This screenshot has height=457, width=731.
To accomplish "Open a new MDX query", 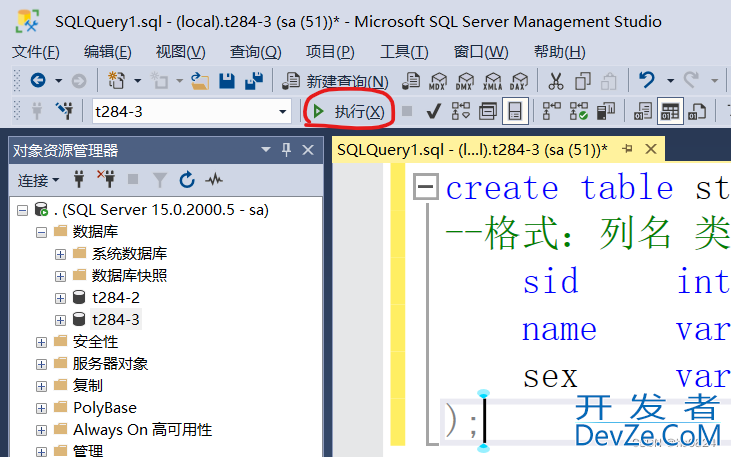I will 438,81.
